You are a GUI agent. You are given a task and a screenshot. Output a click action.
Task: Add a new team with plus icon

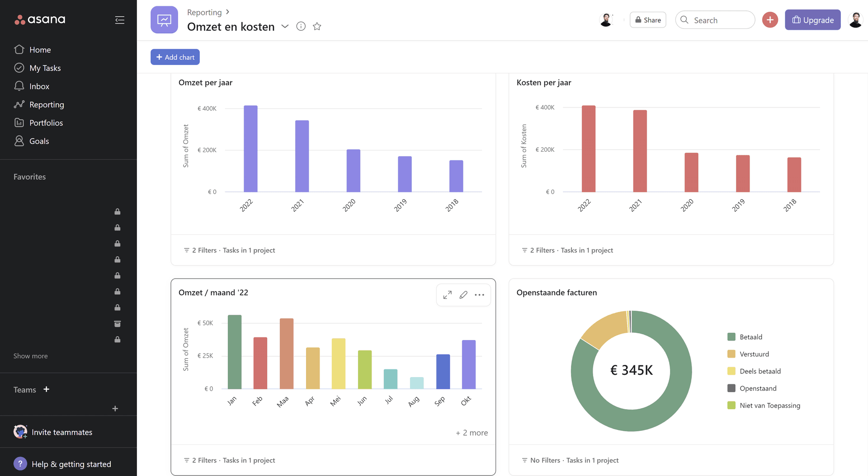pos(46,389)
